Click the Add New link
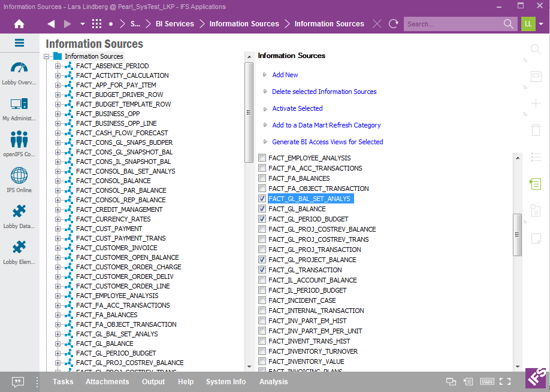Viewport: 550px width, 392px height. coord(285,75)
